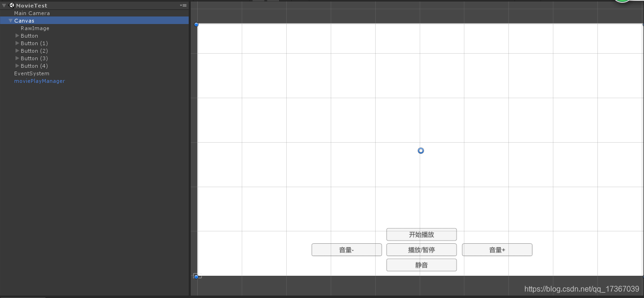Select Button (4) in the hierarchy

click(x=34, y=65)
